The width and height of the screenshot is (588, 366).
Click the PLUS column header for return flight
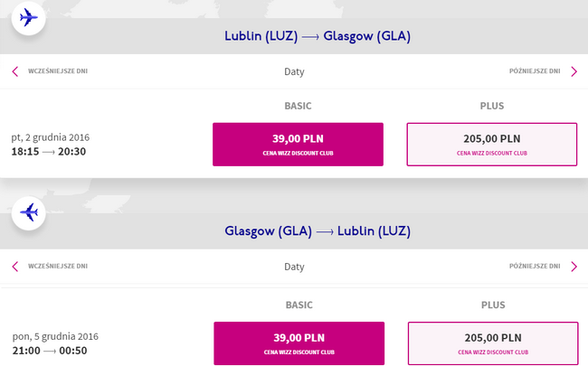coord(492,305)
